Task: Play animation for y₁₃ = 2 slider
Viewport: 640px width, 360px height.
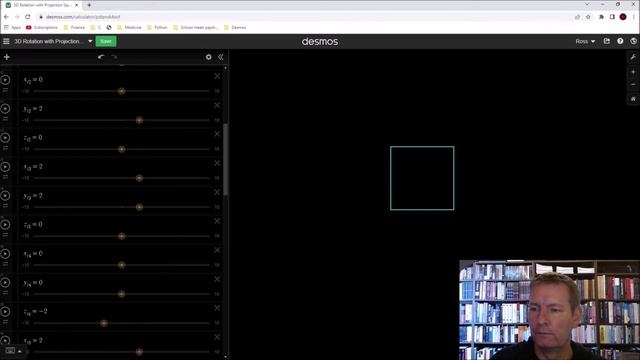Action: 5,196
